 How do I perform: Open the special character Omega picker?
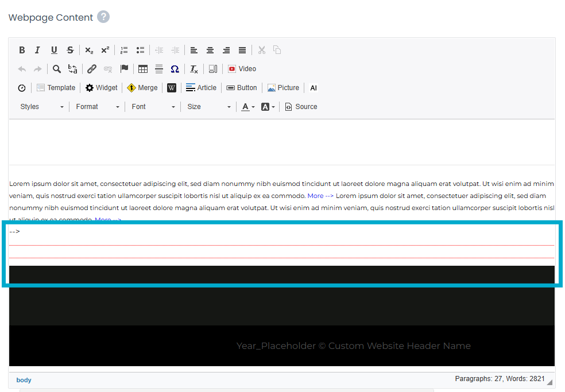tap(175, 69)
